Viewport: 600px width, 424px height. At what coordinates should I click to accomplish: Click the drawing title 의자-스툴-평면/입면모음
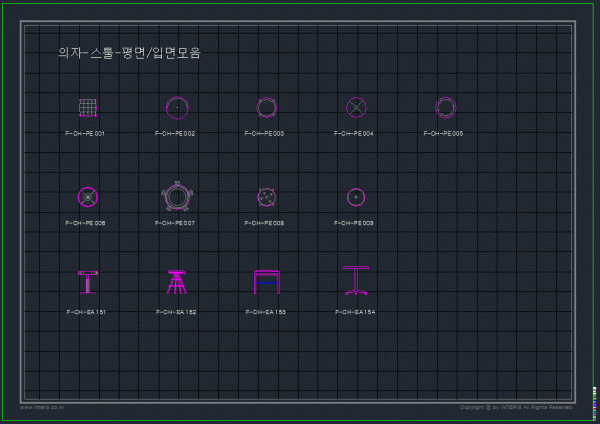tap(130, 53)
